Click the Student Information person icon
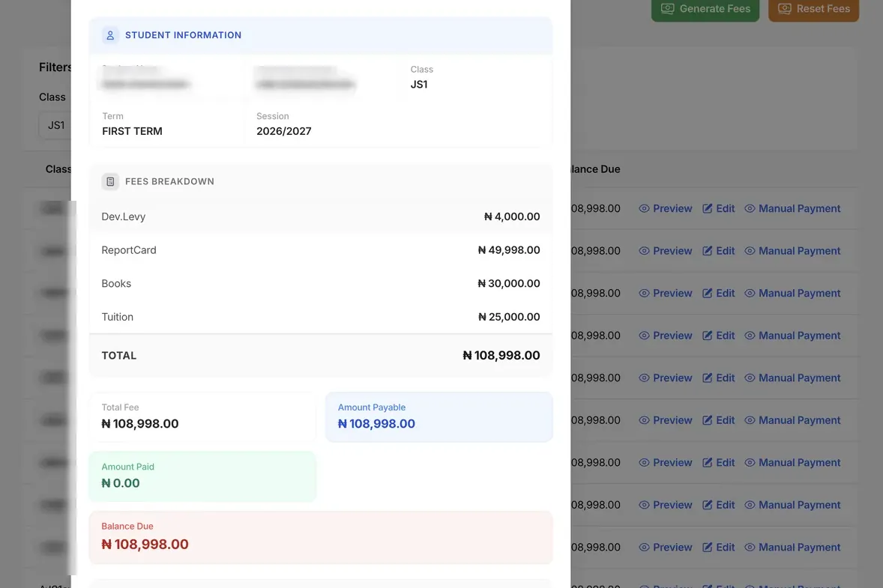Image resolution: width=883 pixels, height=588 pixels. coord(110,35)
